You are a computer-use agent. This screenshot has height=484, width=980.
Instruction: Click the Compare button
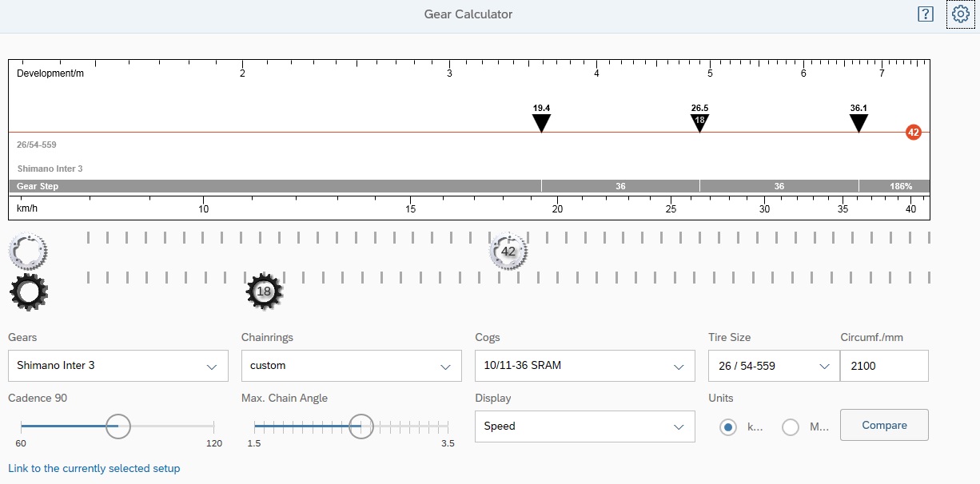pos(884,425)
